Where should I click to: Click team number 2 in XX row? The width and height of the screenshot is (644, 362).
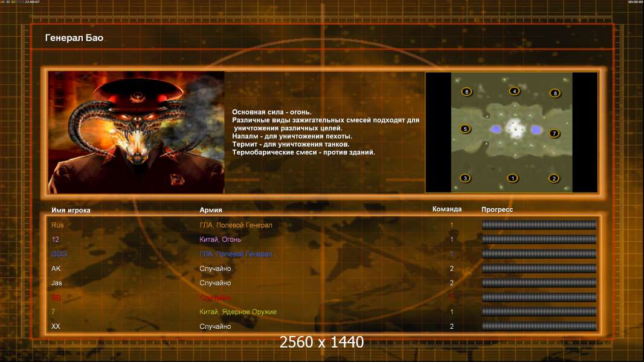[451, 326]
